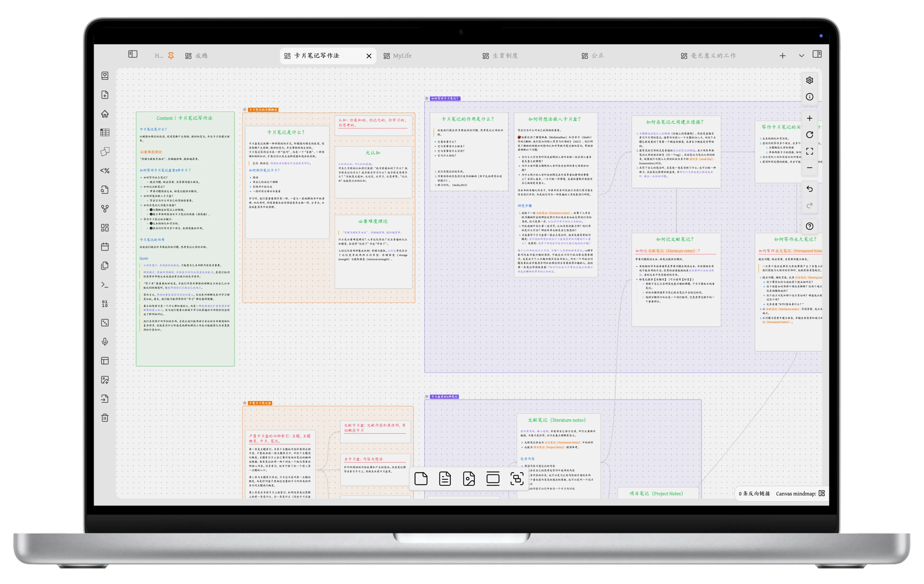Add note from vault to canvas

tap(445, 479)
